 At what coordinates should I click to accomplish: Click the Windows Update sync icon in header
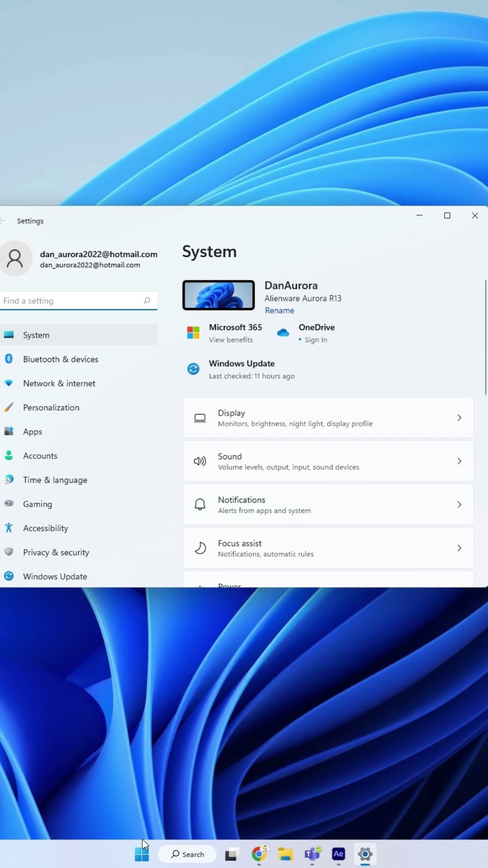193,369
